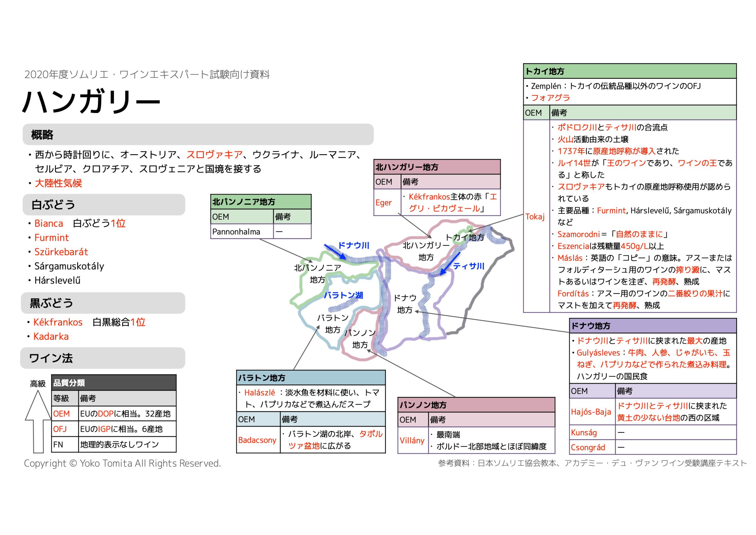The height and width of the screenshot is (535, 756).
Task: Click the Badacsony cell
Action: click(x=258, y=440)
